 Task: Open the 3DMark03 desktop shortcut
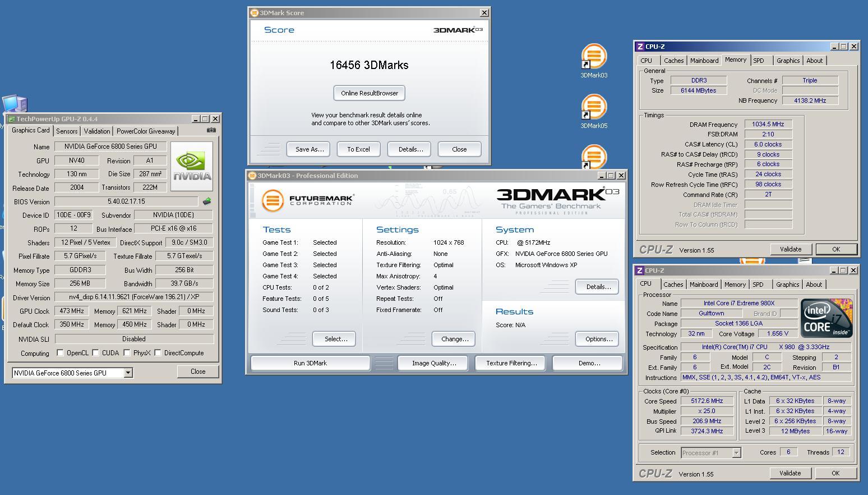[594, 61]
